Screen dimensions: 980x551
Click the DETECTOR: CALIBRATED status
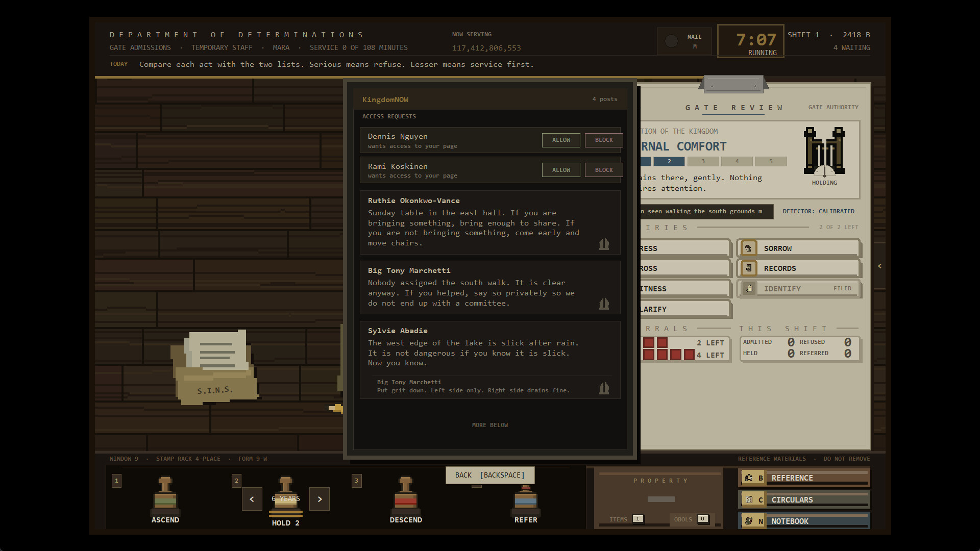click(818, 211)
